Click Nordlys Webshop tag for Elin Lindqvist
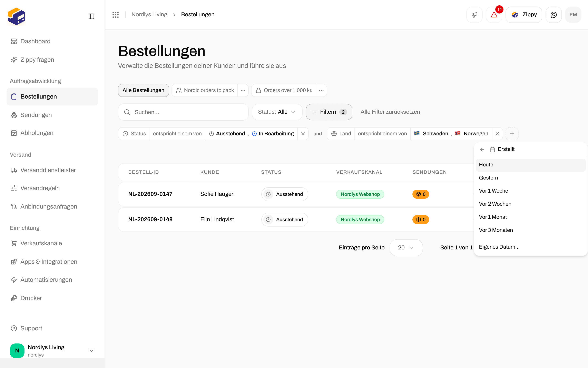 tap(360, 220)
